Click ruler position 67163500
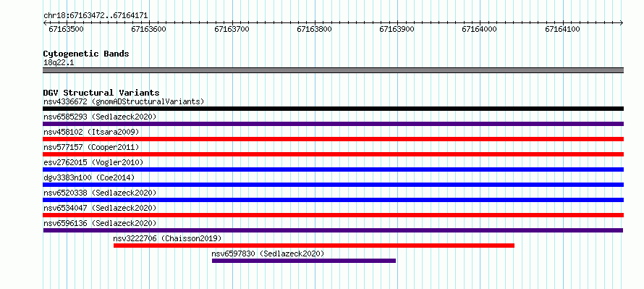Image resolution: width=644 pixels, height=289 pixels. (x=66, y=29)
